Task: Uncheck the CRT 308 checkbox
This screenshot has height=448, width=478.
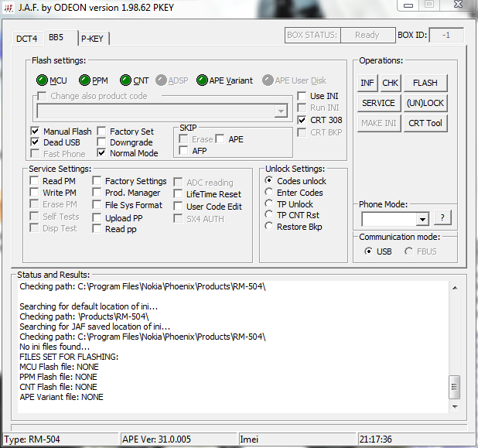Action: click(x=302, y=120)
